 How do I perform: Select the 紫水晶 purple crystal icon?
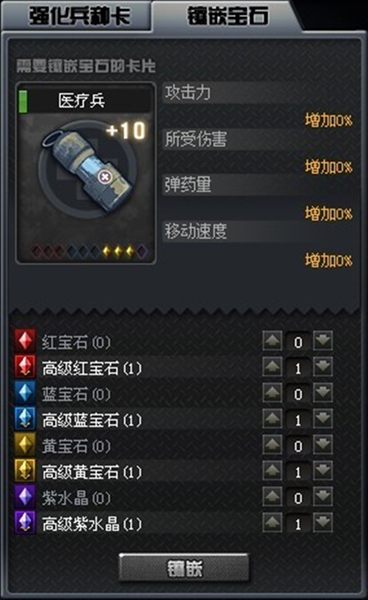coord(25,497)
